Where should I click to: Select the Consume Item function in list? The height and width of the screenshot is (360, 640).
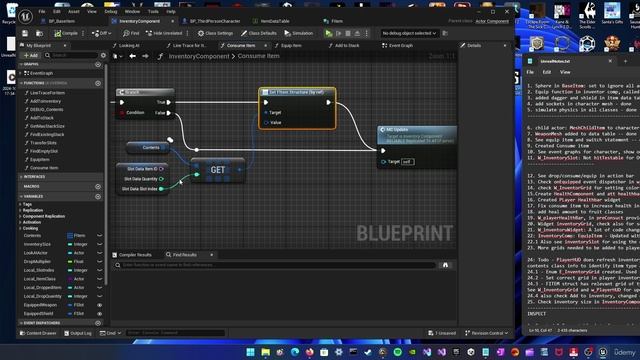click(44, 168)
